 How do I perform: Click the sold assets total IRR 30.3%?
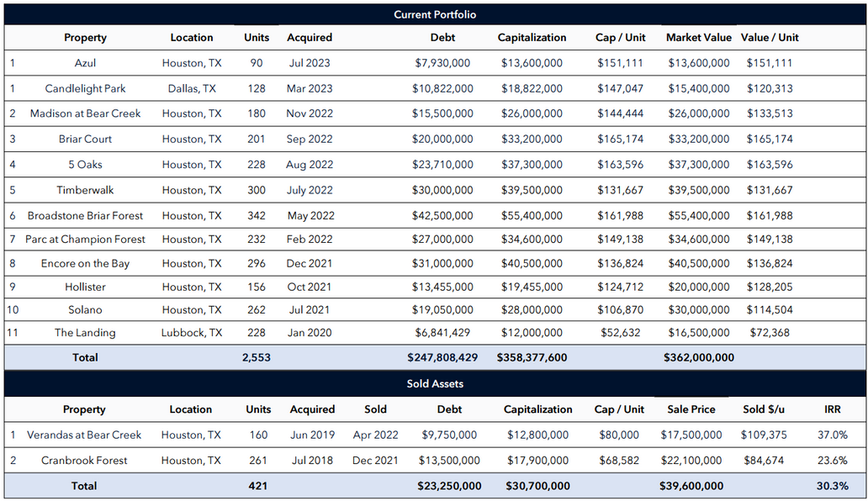tap(832, 486)
